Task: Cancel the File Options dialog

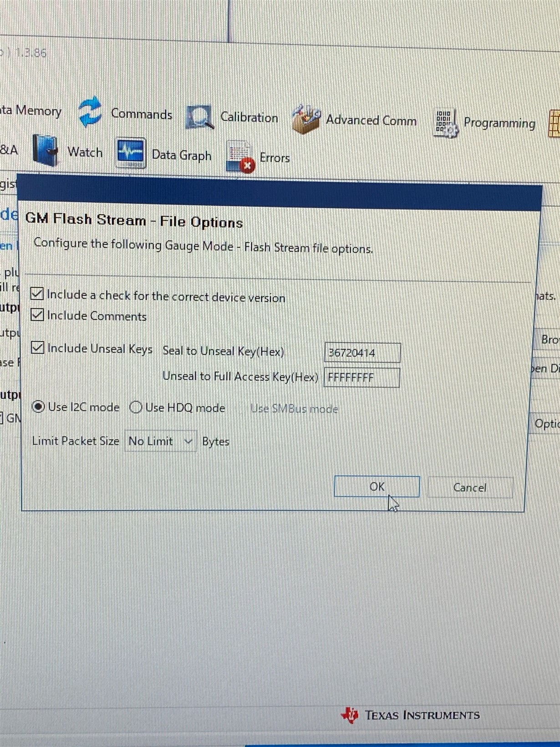Action: 470,488
